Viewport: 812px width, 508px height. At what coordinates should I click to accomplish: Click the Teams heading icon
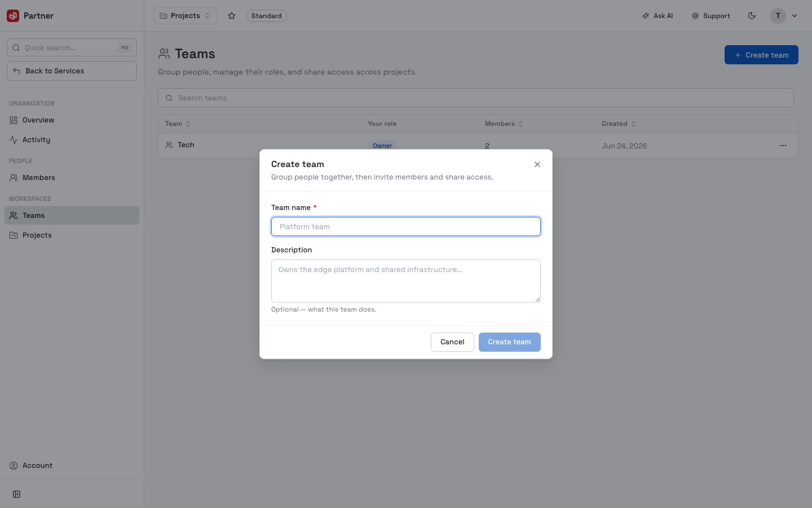[x=164, y=54]
